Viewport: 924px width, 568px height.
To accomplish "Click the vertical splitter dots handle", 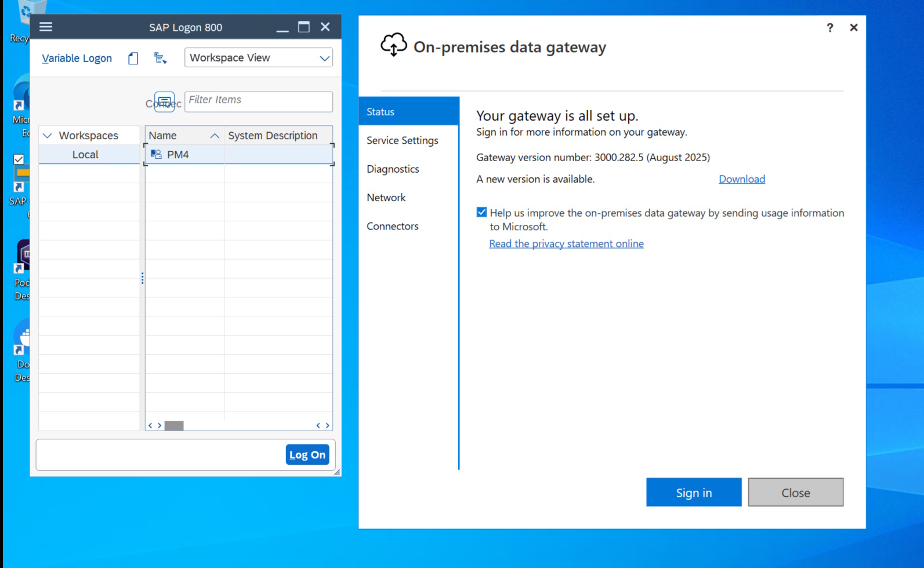I will (142, 278).
